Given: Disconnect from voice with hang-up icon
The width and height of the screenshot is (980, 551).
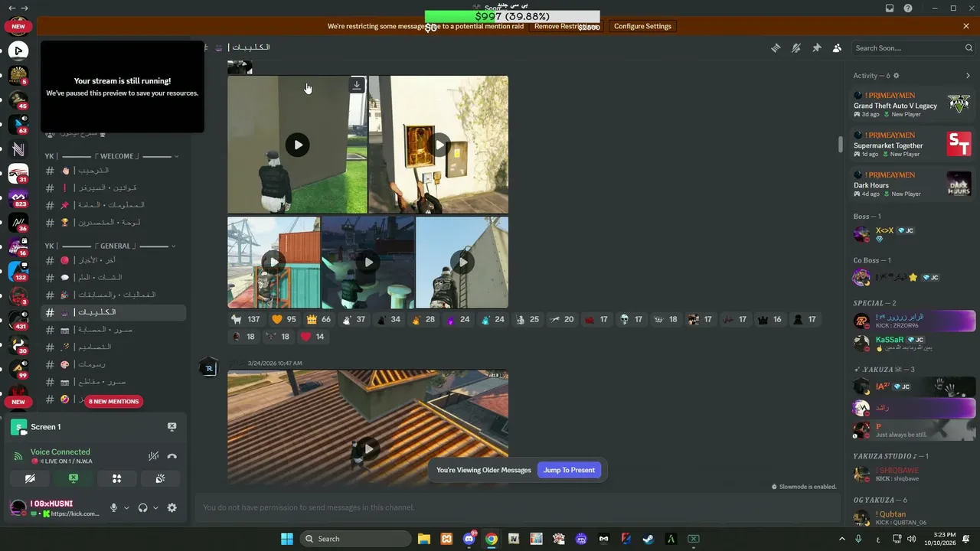Looking at the screenshot, I should click(172, 456).
